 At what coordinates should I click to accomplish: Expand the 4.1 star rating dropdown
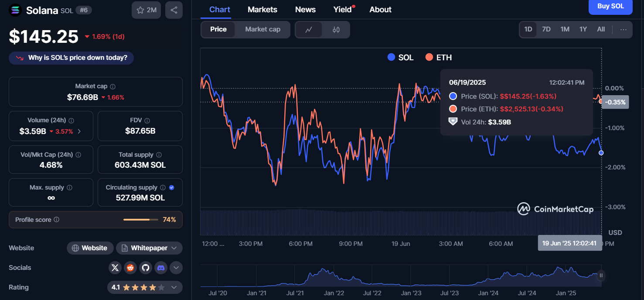145,287
